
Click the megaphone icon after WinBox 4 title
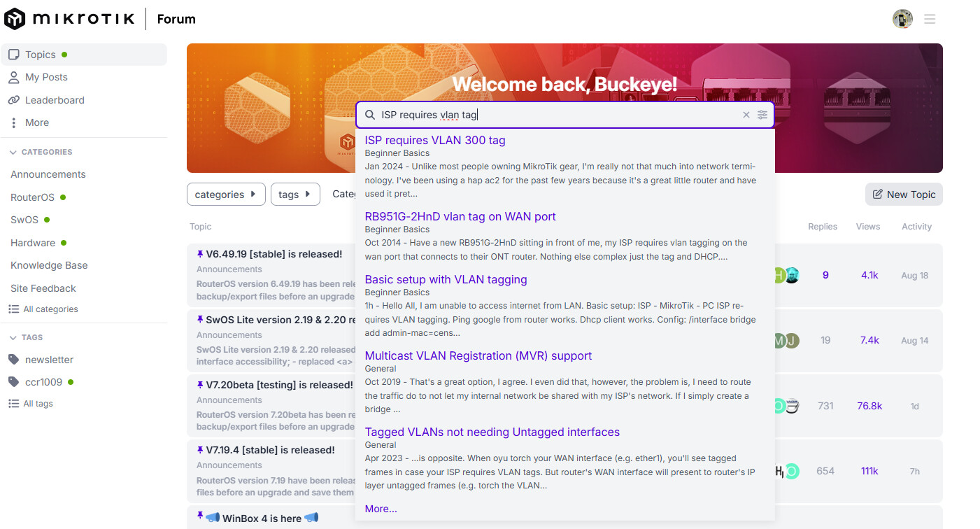311,519
